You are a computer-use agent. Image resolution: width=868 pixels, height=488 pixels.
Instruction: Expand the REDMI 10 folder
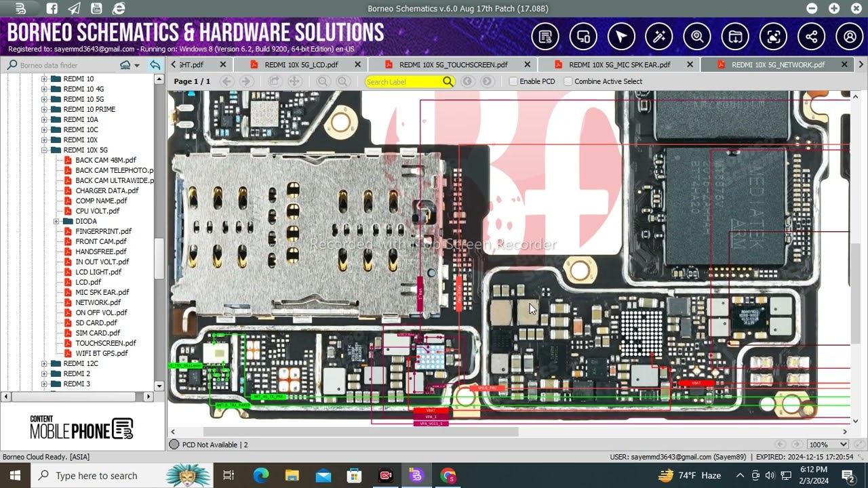[x=44, y=79]
